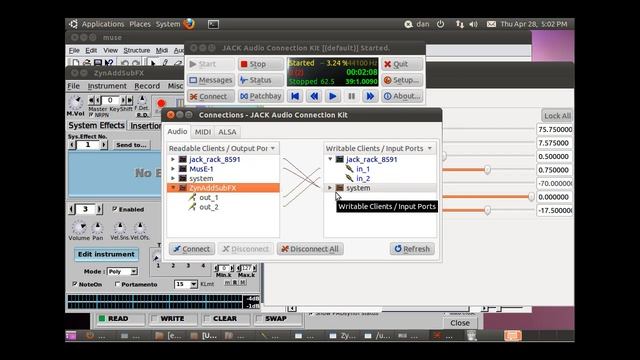Switch to the ALSA connections tab
This screenshot has width=640, height=360.
(x=227, y=132)
